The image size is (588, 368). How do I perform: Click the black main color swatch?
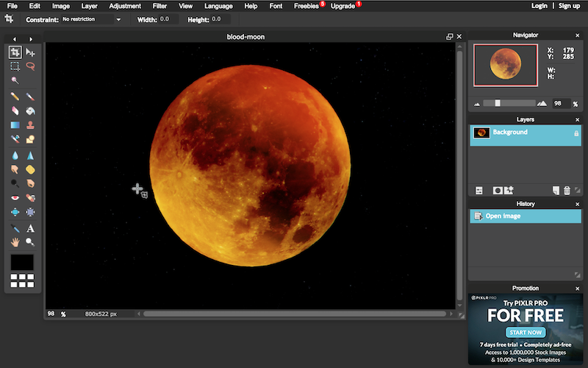point(21,262)
